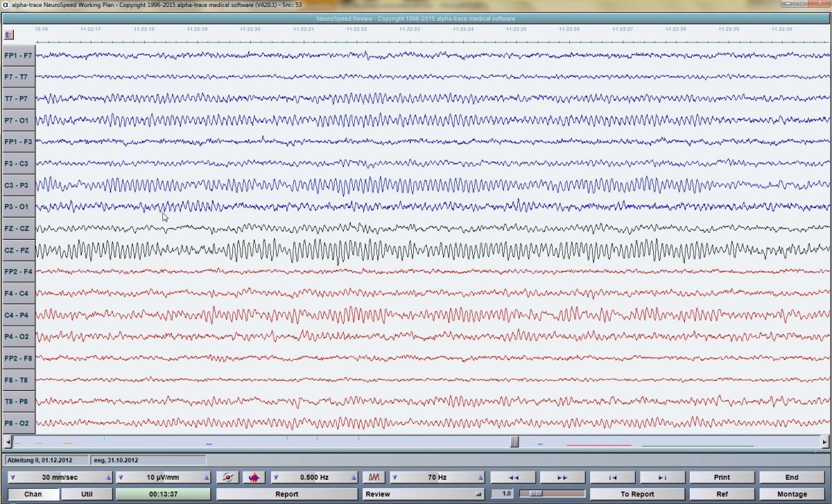The height and width of the screenshot is (504, 832).
Task: Select the P8 - O2 channel label
Action: point(18,423)
